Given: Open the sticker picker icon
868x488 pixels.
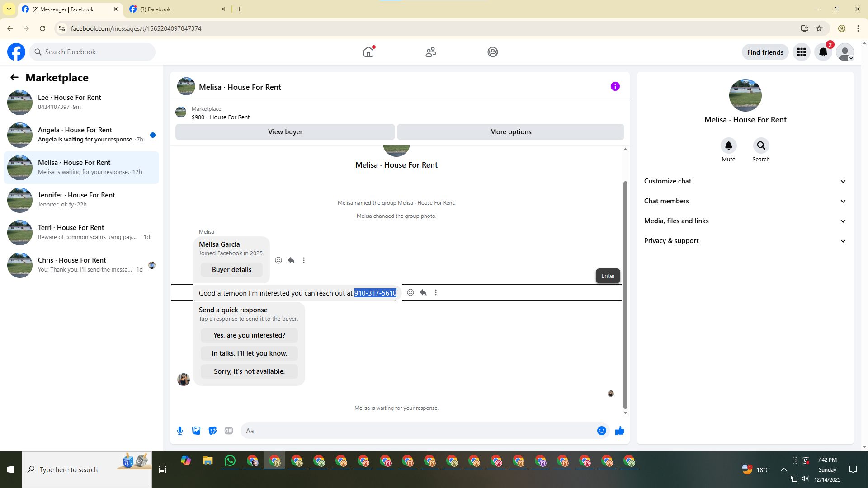Looking at the screenshot, I should pos(212,431).
